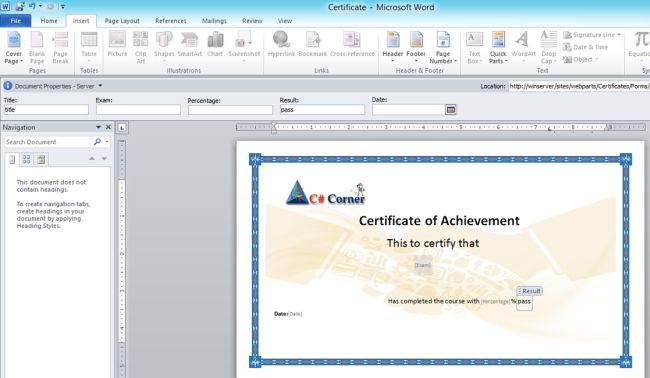This screenshot has width=650, height=378.
Task: Browse headings tab in Navigation pane
Action: point(12,160)
